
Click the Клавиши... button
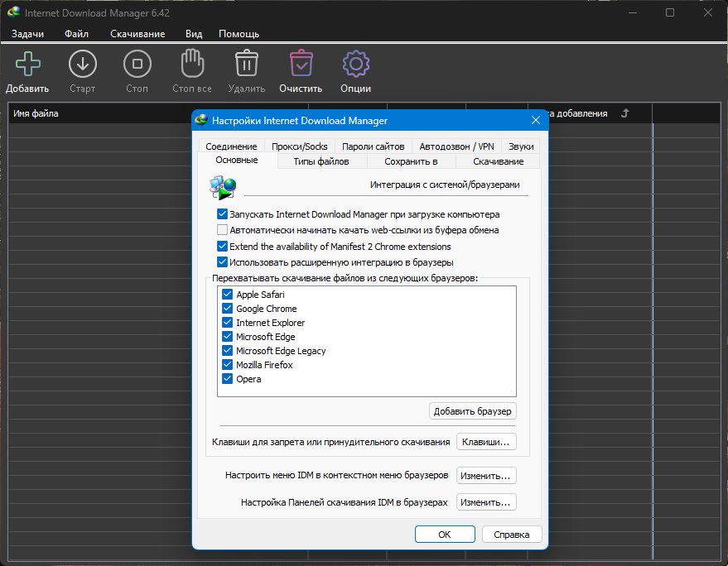486,442
